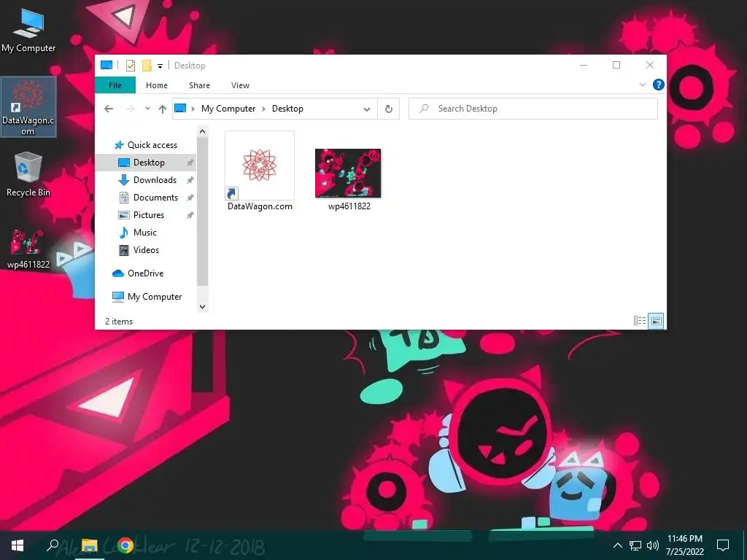This screenshot has height=560, width=747.
Task: Open the Windows Start menu
Action: [18, 545]
